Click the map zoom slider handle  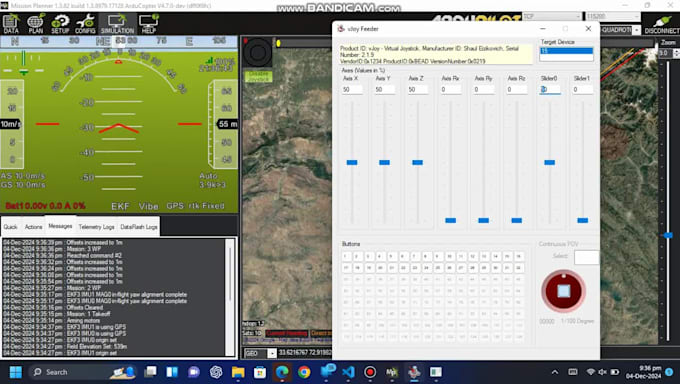pyautogui.click(x=668, y=235)
